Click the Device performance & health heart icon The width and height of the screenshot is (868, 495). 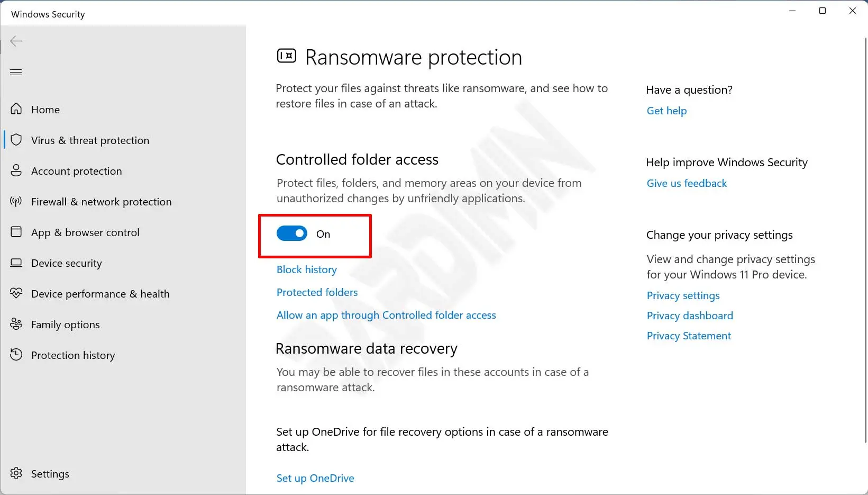point(16,293)
